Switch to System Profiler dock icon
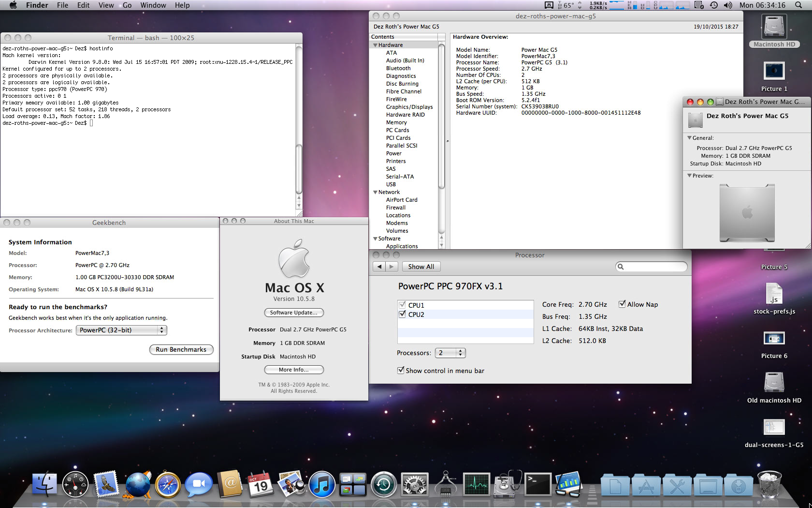The image size is (812, 508). pyautogui.click(x=446, y=484)
